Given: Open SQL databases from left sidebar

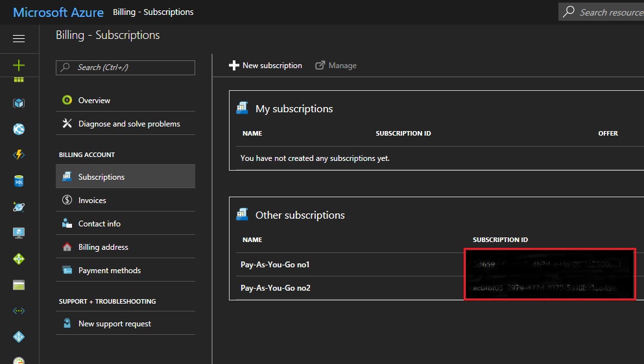Looking at the screenshot, I should (x=19, y=182).
